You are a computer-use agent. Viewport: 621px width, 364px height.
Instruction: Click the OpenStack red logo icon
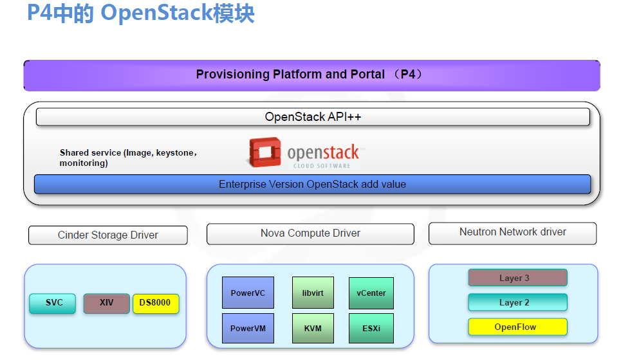click(x=264, y=152)
